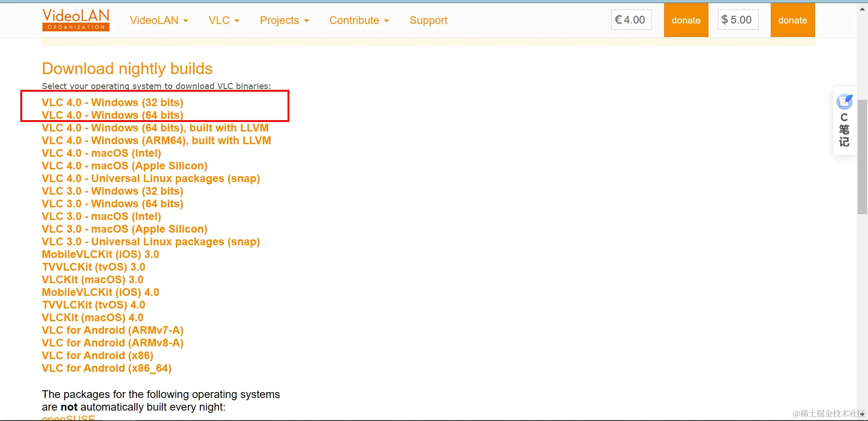
Task: Open VLC 4.0 Windows 64 bits LLVM build
Action: click(155, 128)
